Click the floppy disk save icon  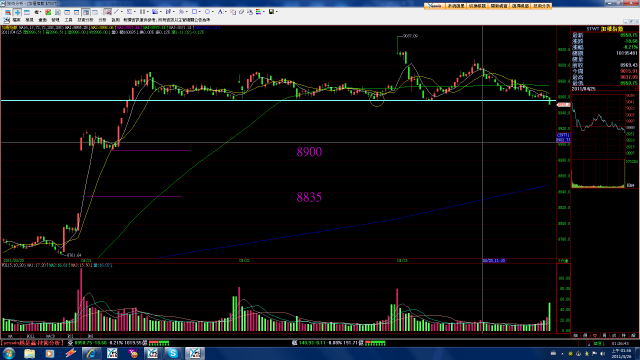pos(271,12)
